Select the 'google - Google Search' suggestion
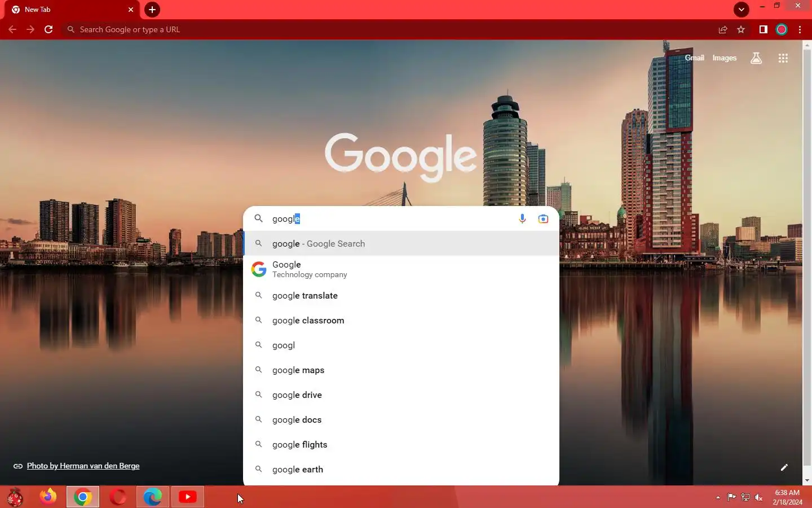Viewport: 812px width, 508px height. click(x=401, y=243)
